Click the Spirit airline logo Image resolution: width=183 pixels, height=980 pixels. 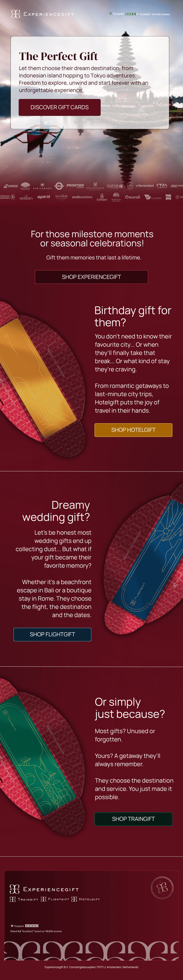click(x=44, y=197)
